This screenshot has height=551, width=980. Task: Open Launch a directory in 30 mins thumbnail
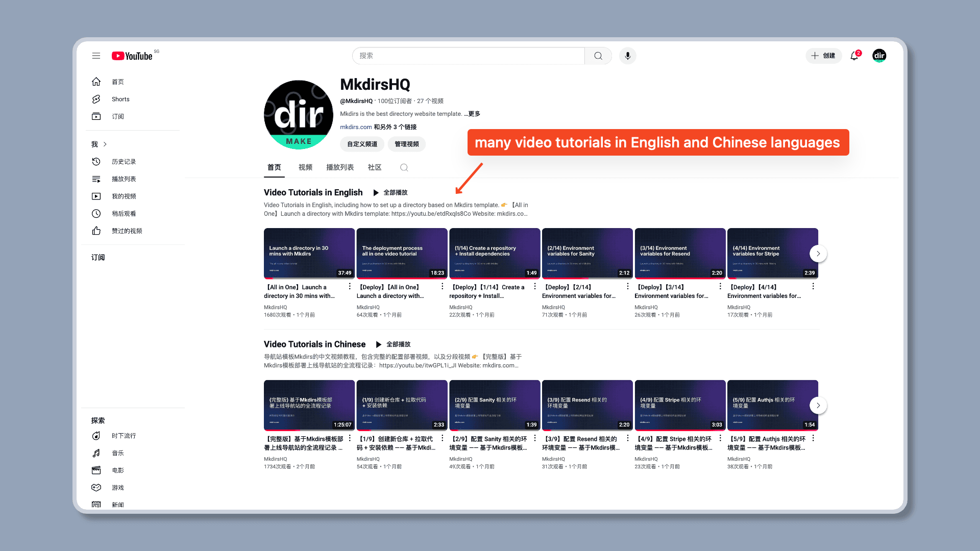(x=309, y=254)
